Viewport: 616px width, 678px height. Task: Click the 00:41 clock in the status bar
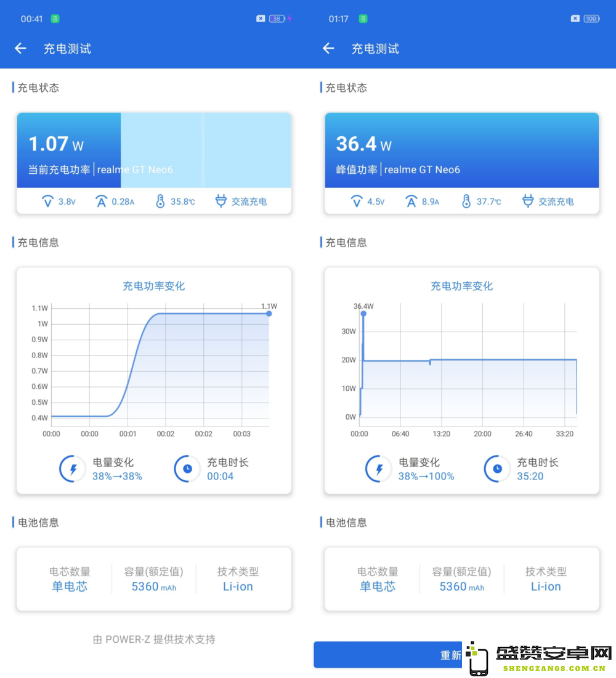pyautogui.click(x=31, y=18)
